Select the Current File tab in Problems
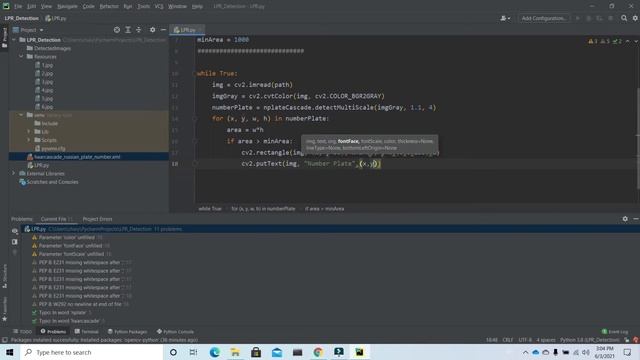640x360 pixels. pyautogui.click(x=56, y=219)
